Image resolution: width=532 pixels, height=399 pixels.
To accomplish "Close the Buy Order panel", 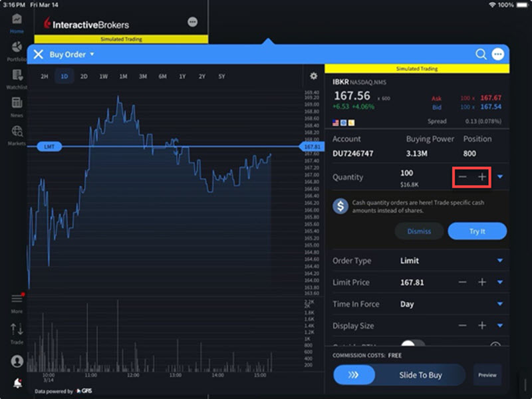I will point(39,55).
